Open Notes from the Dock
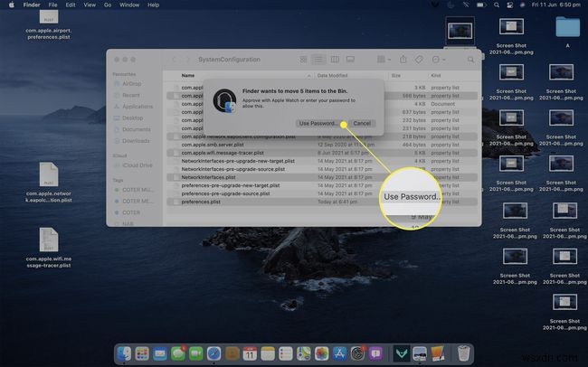 click(x=268, y=353)
